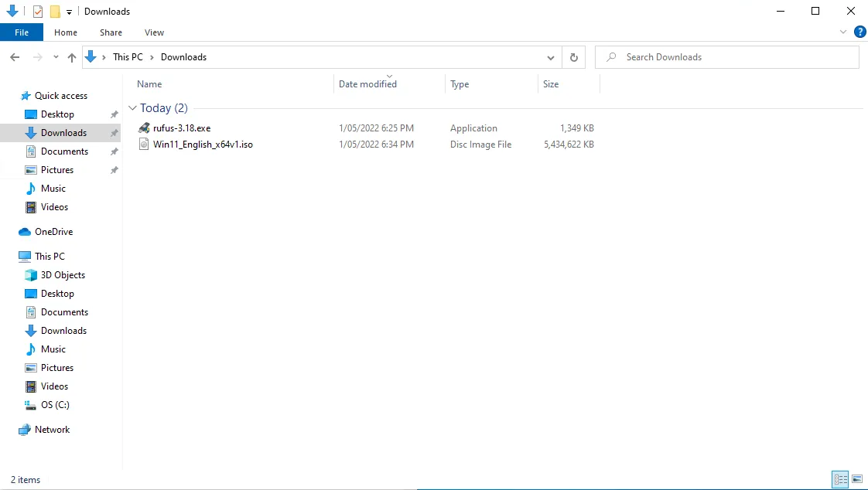Go up one folder level

click(x=72, y=57)
